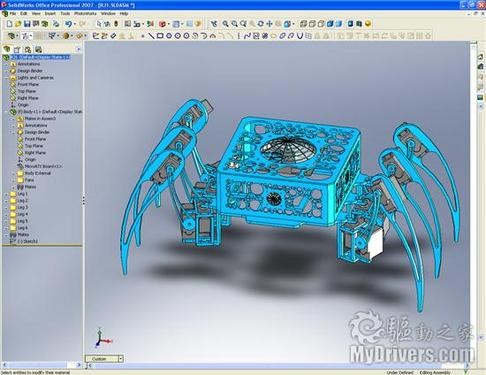Select the Pan view cross-arrows icon
Screen dimensions: 486x375
269,24
